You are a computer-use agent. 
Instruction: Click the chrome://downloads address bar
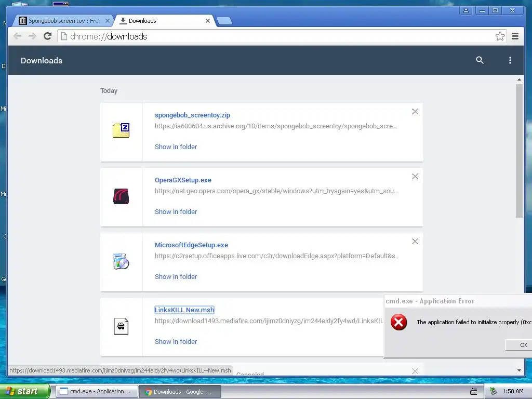click(x=282, y=36)
